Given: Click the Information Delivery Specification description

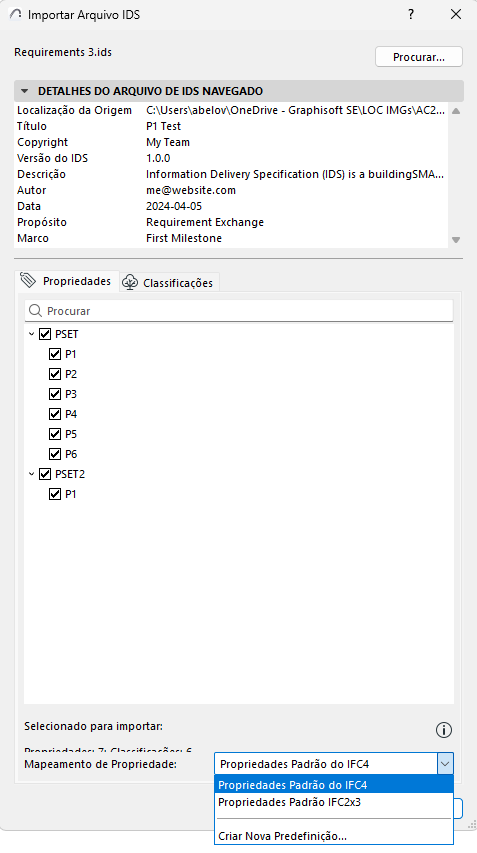Looking at the screenshot, I should [295, 174].
